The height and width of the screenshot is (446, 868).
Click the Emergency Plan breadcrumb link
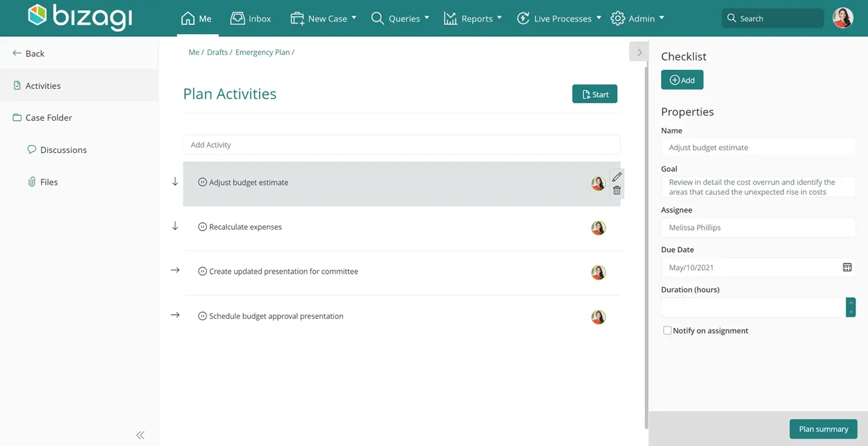pos(262,52)
